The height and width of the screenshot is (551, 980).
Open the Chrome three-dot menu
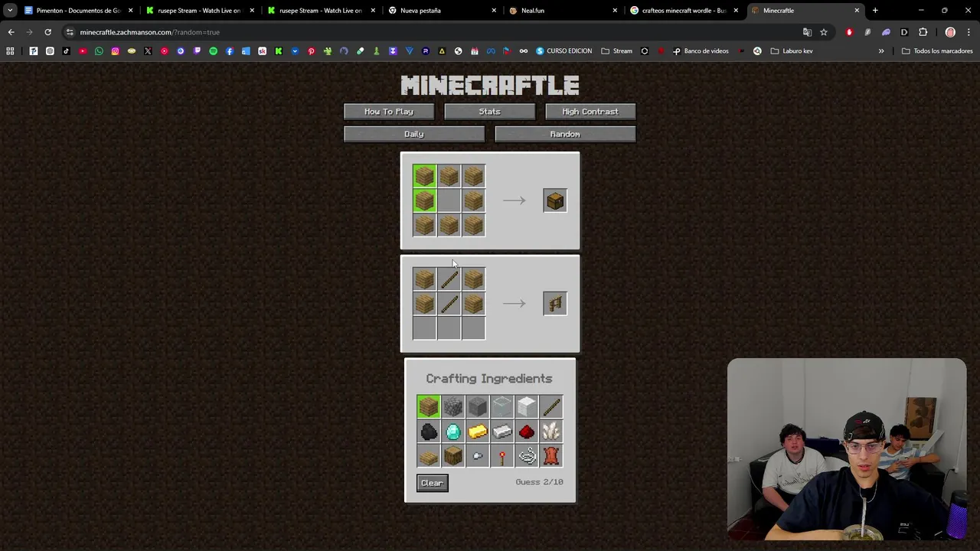tap(969, 32)
